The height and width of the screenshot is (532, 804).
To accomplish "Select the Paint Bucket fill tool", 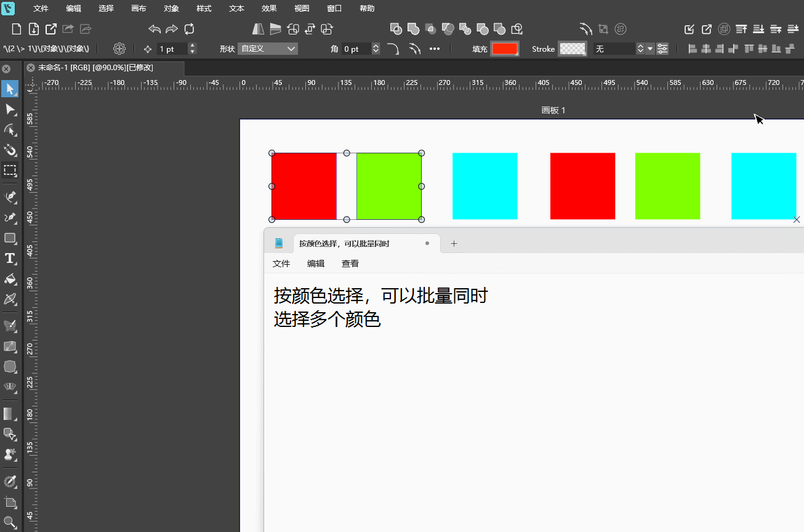I will point(10,278).
